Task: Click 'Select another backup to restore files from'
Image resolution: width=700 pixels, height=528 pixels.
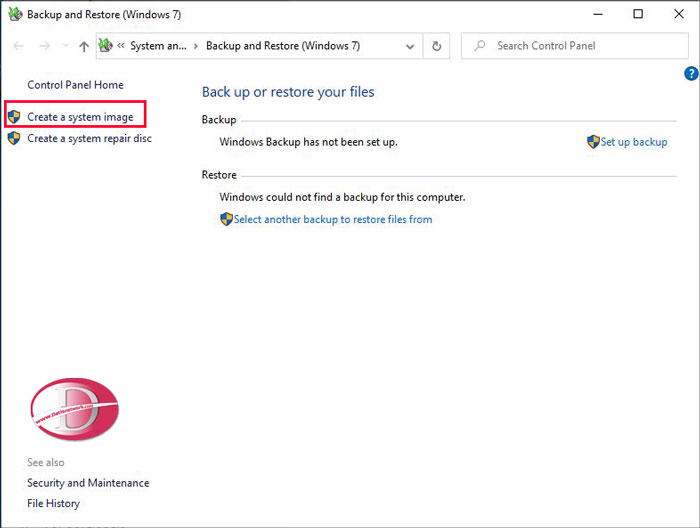Action: click(333, 219)
